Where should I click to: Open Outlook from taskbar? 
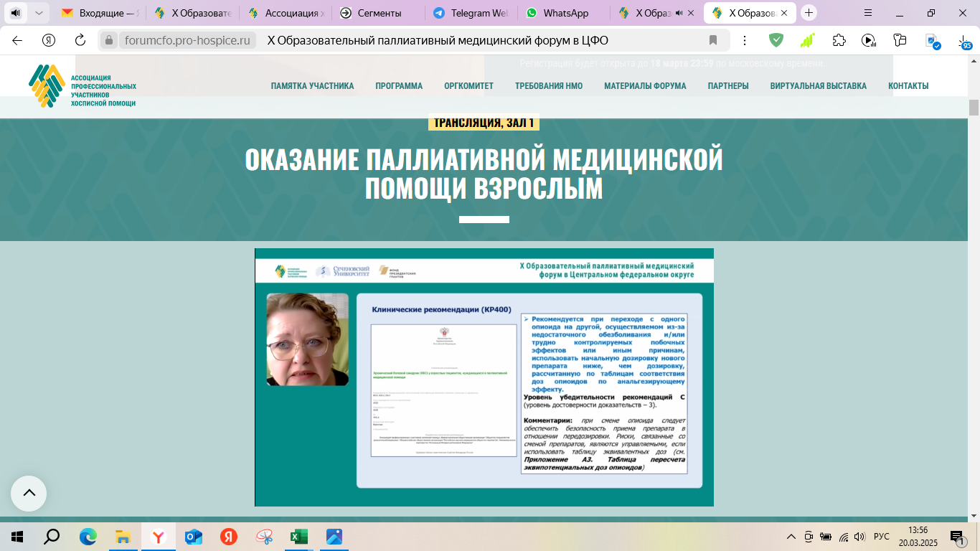pos(193,536)
